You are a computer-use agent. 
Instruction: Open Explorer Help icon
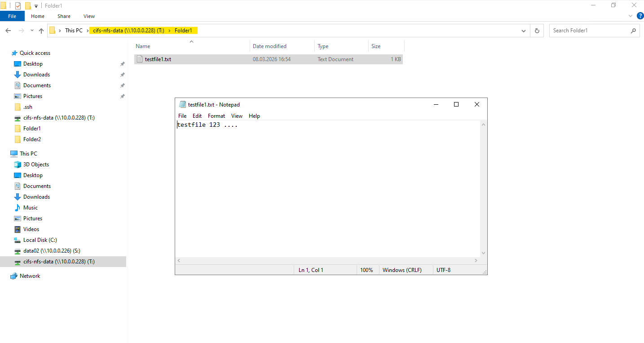click(640, 16)
